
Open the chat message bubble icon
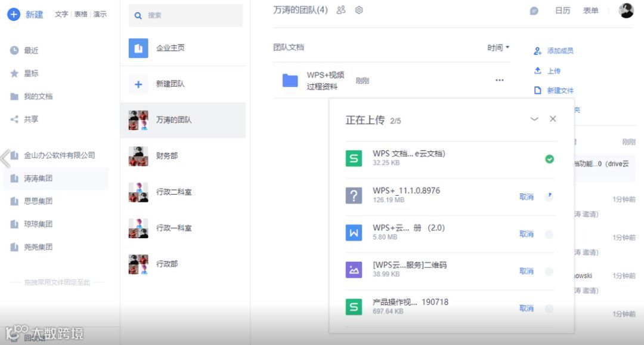point(534,11)
